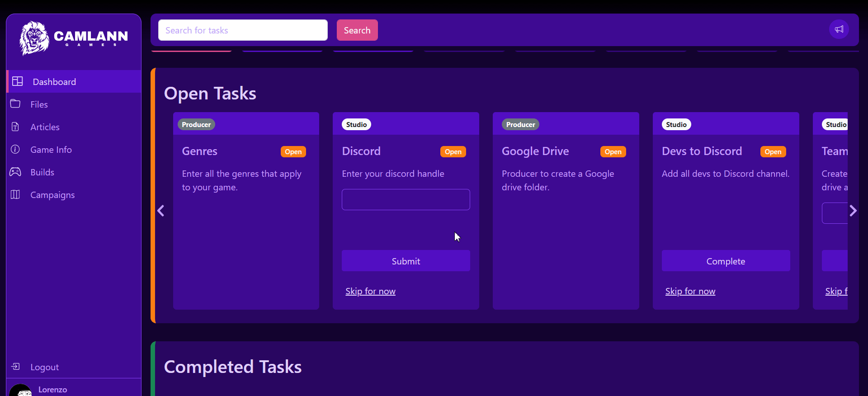868x396 pixels.
Task: Click the Game Info circle icon
Action: [x=15, y=149]
